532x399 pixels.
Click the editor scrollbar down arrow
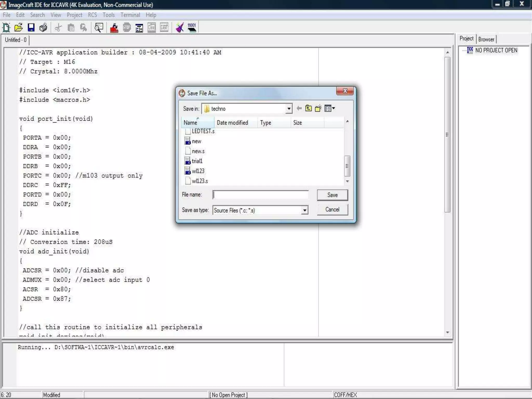(448, 332)
